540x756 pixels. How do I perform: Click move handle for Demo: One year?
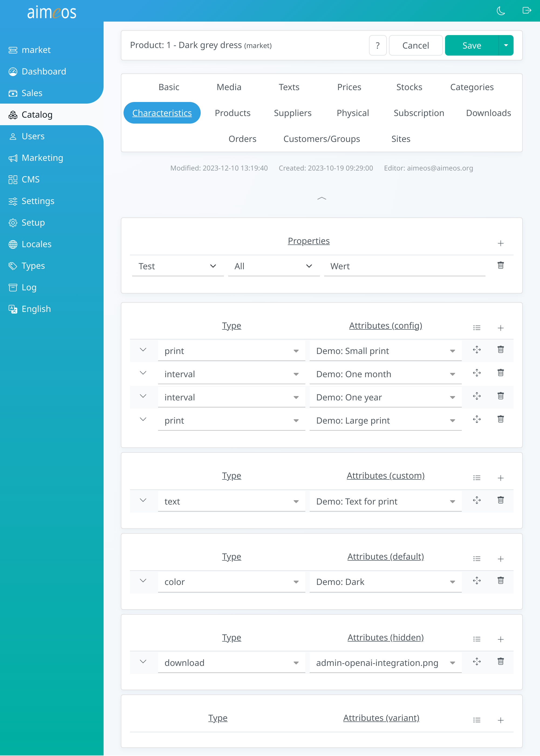[x=477, y=396]
